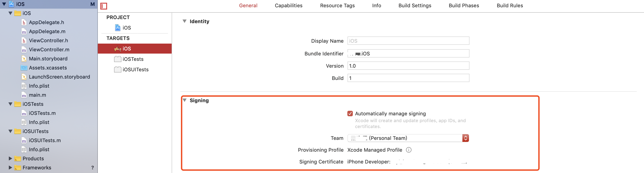
Task: Click the Provisioning Profile info icon
Action: pos(409,150)
